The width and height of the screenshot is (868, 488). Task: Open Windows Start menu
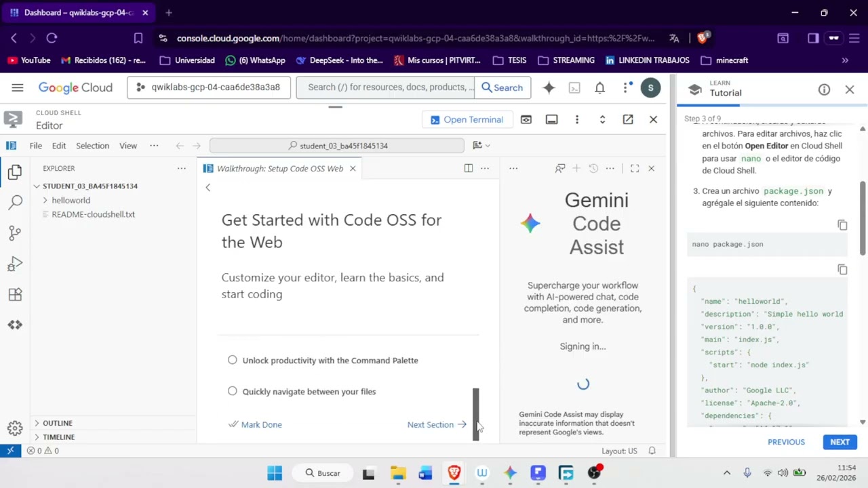275,473
